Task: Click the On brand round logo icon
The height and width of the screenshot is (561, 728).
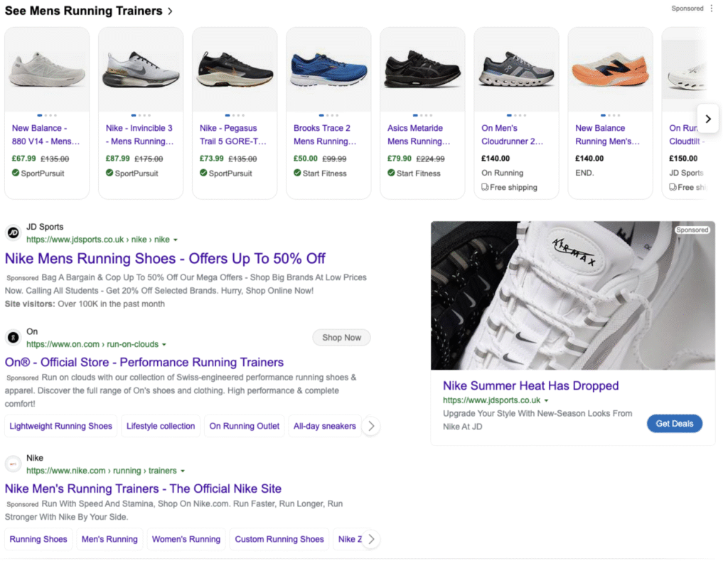Action: pos(13,338)
